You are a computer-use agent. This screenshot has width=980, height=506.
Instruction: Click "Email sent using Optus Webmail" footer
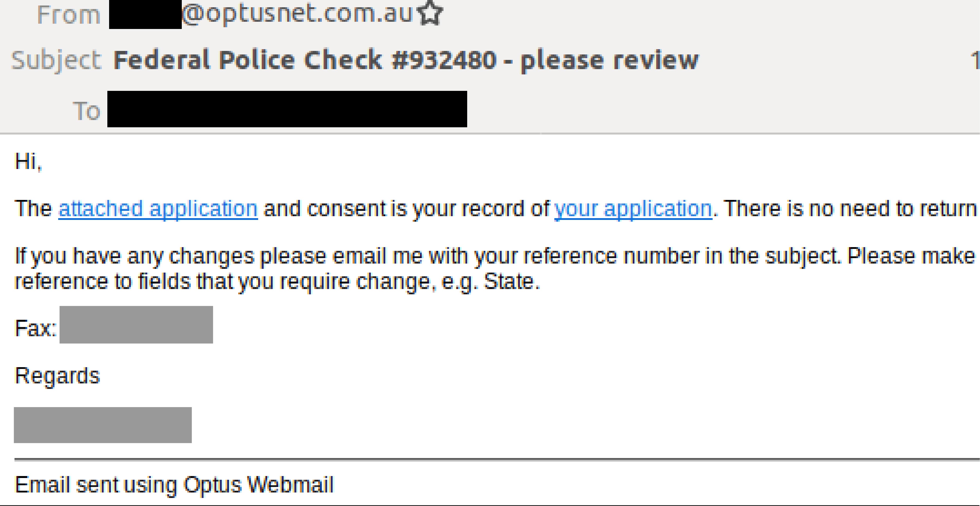click(174, 485)
